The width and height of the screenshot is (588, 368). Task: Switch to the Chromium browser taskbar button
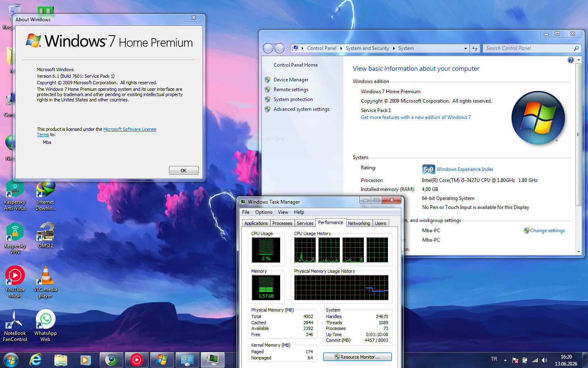click(111, 360)
